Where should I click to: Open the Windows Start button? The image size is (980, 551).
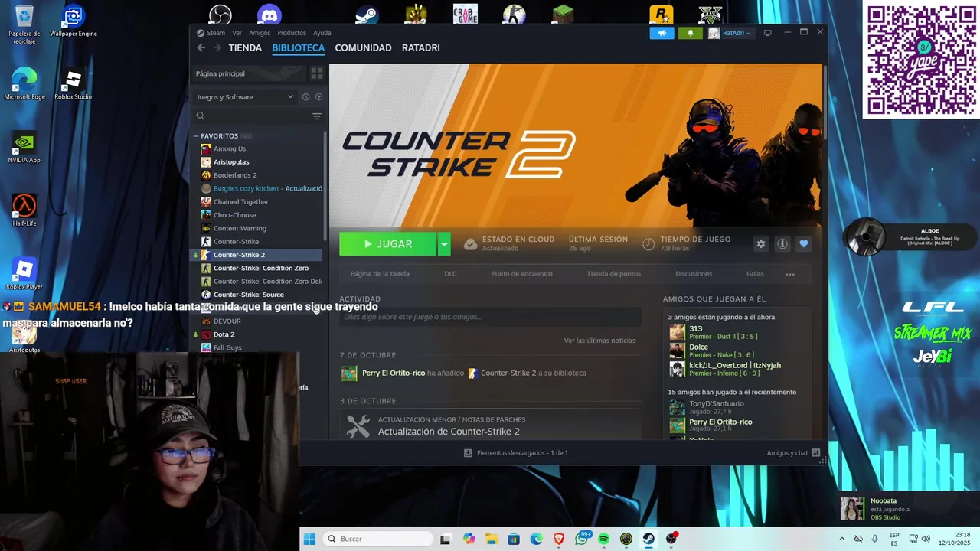309,539
